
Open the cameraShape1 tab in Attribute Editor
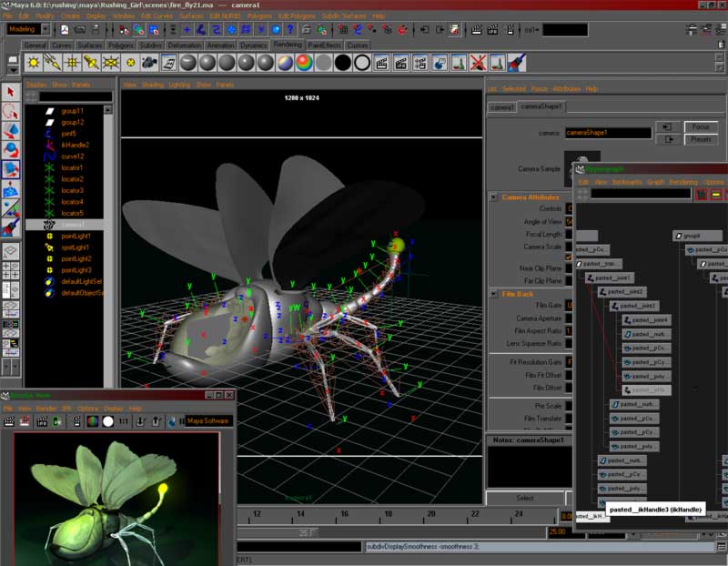541,106
